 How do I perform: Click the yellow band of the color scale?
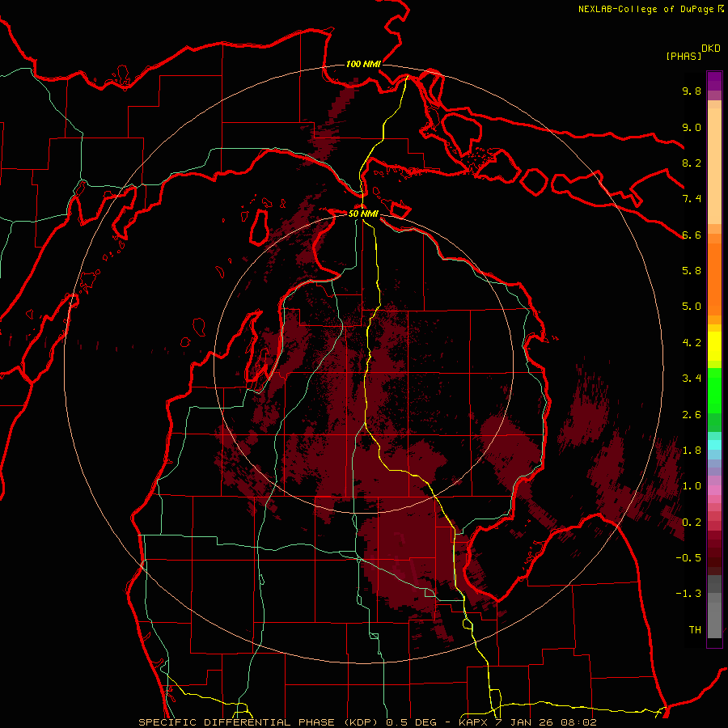coord(714,346)
